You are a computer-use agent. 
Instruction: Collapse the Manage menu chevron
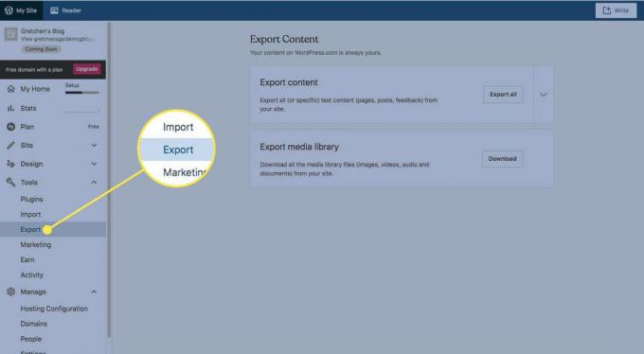(x=94, y=292)
